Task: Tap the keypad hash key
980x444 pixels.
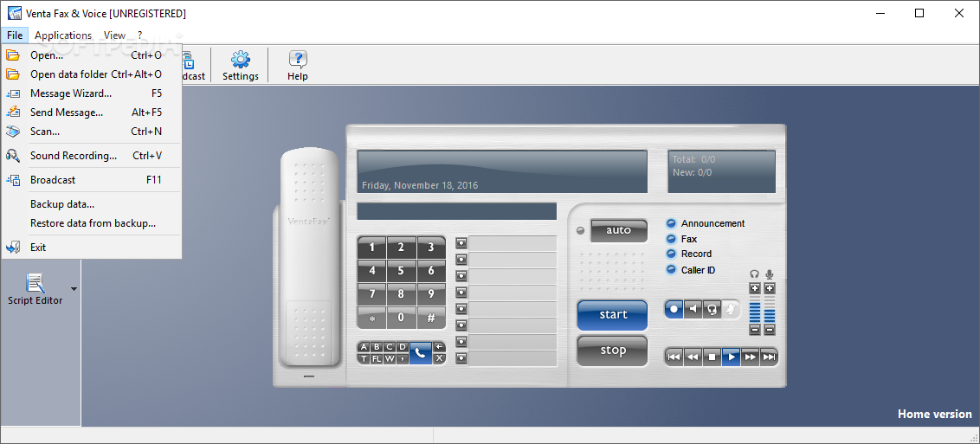Action: [431, 318]
